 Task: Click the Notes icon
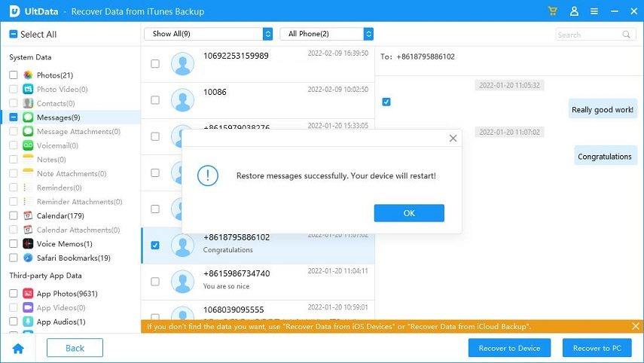pyautogui.click(x=28, y=159)
